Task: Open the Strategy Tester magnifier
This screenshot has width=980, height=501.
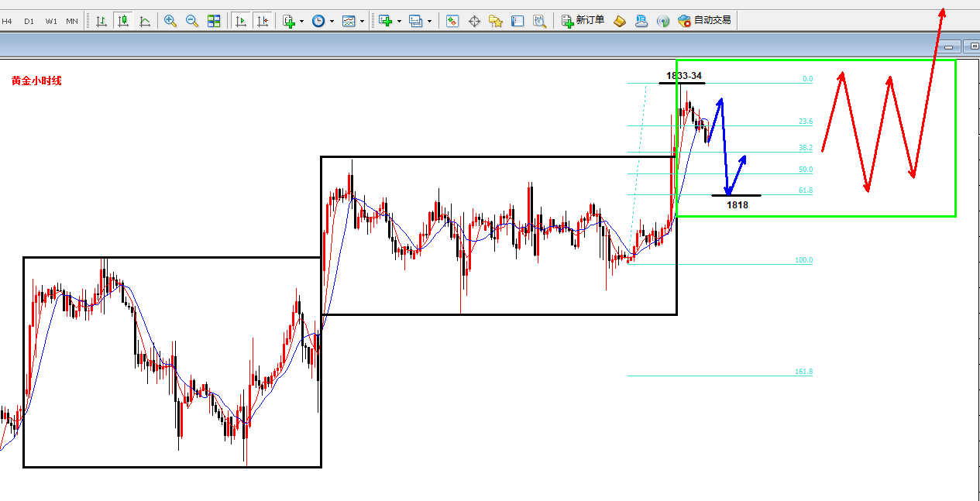Action: coord(540,21)
